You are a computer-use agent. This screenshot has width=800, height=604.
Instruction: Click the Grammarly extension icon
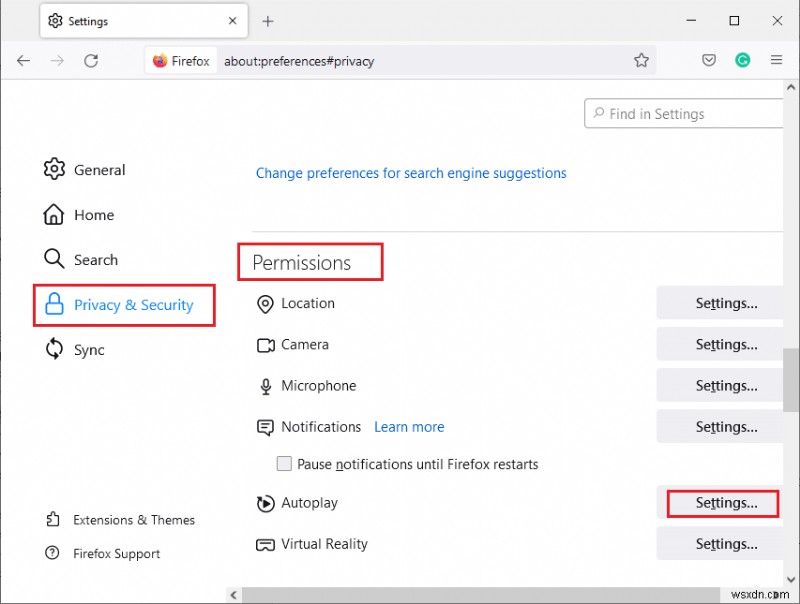743,60
